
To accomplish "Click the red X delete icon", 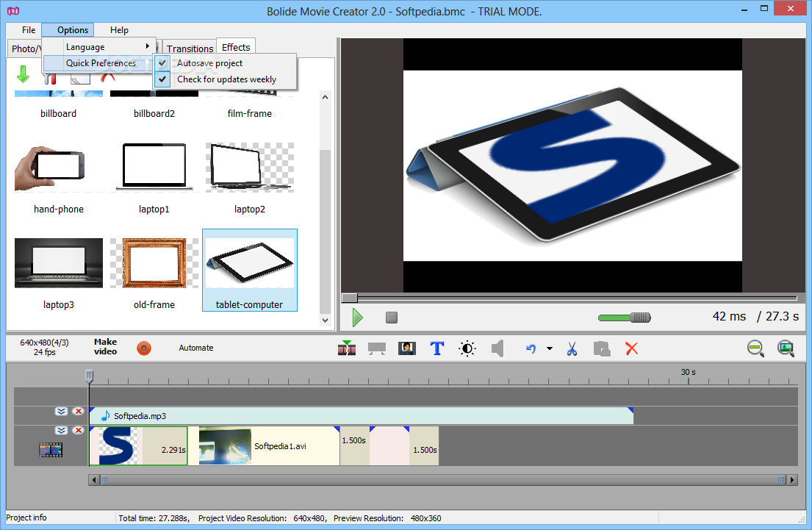I will pos(631,348).
